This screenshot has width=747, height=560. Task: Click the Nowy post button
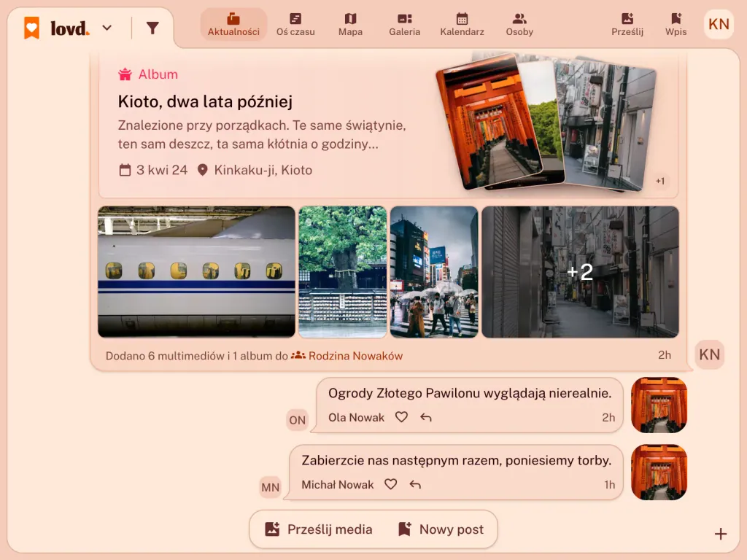pyautogui.click(x=441, y=529)
